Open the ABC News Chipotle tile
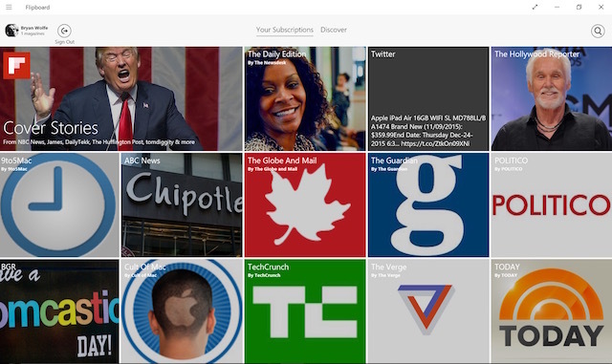612x364 pixels. [x=182, y=204]
